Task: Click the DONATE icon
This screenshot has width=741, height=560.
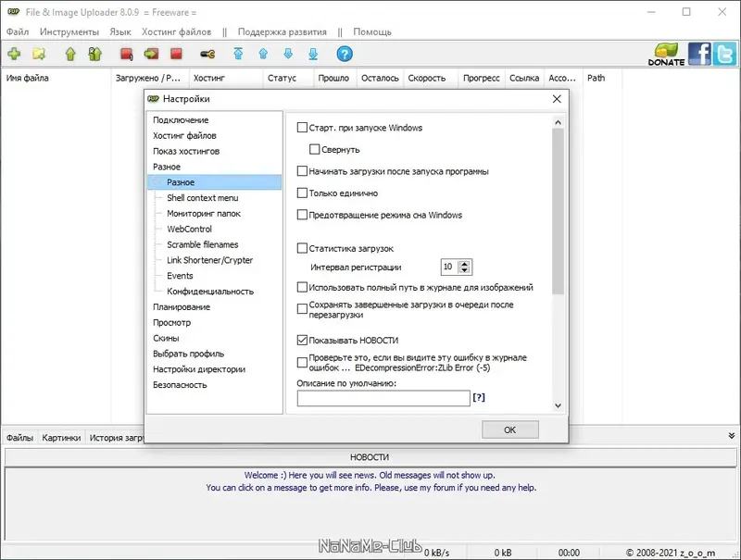Action: pos(666,54)
